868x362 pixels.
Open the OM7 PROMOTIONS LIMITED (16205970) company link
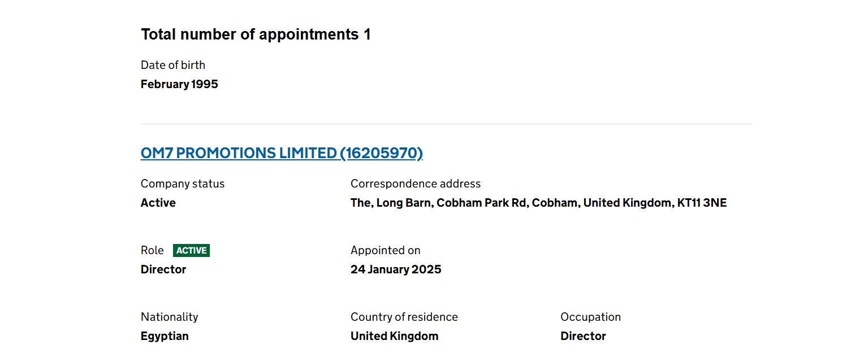tap(282, 153)
